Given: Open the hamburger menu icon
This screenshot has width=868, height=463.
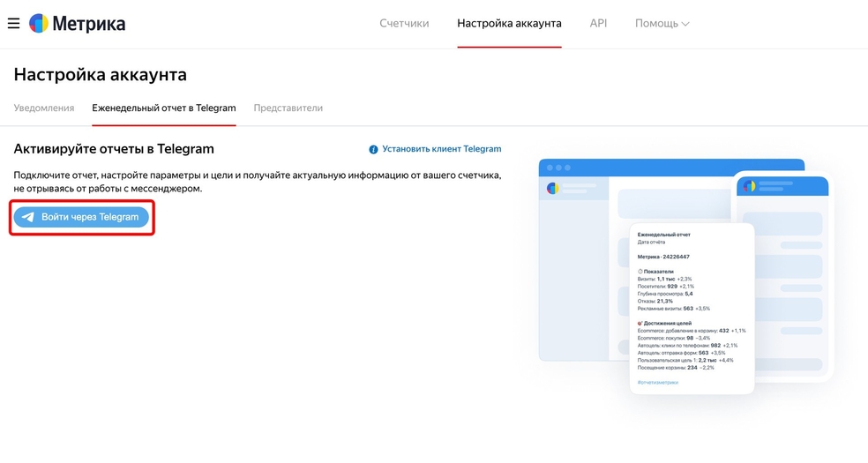Looking at the screenshot, I should coord(13,23).
